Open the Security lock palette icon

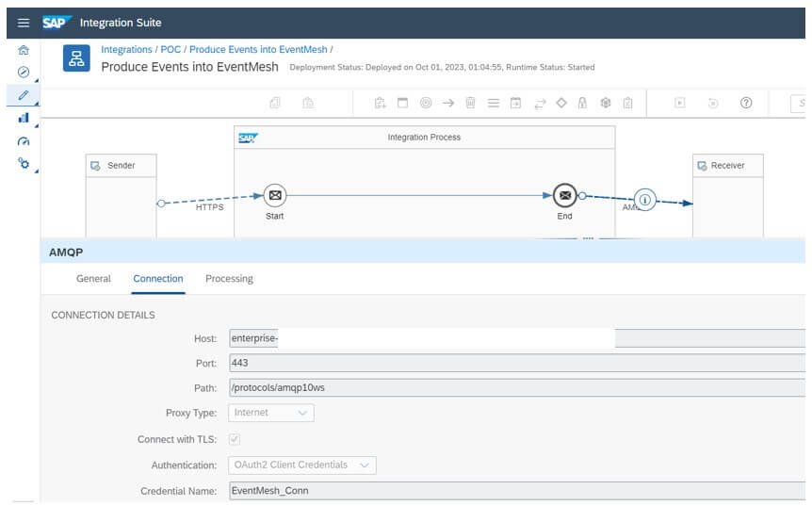pos(582,103)
